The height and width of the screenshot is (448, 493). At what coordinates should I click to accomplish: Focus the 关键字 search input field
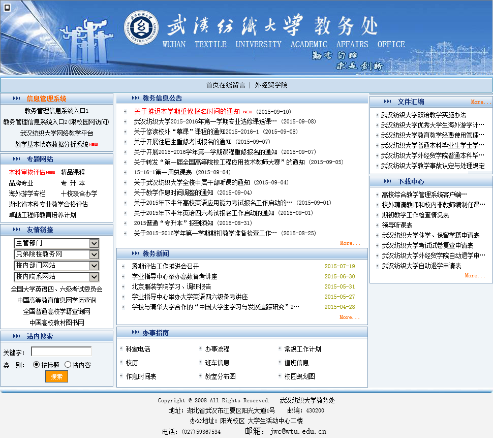tap(61, 351)
